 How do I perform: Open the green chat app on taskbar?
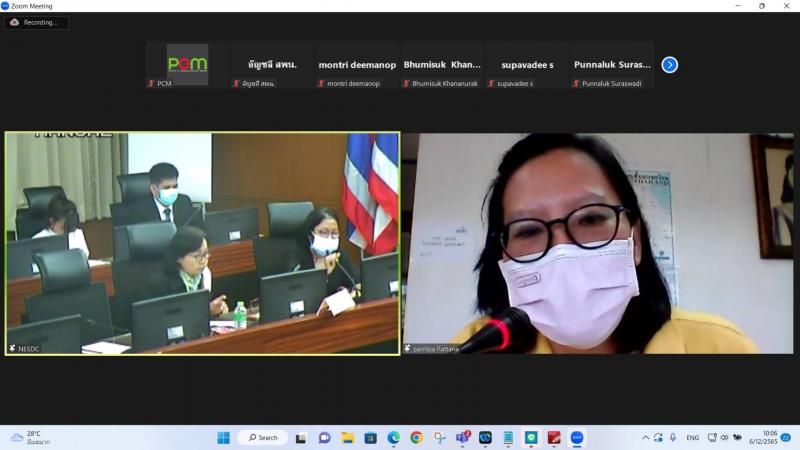click(x=531, y=438)
